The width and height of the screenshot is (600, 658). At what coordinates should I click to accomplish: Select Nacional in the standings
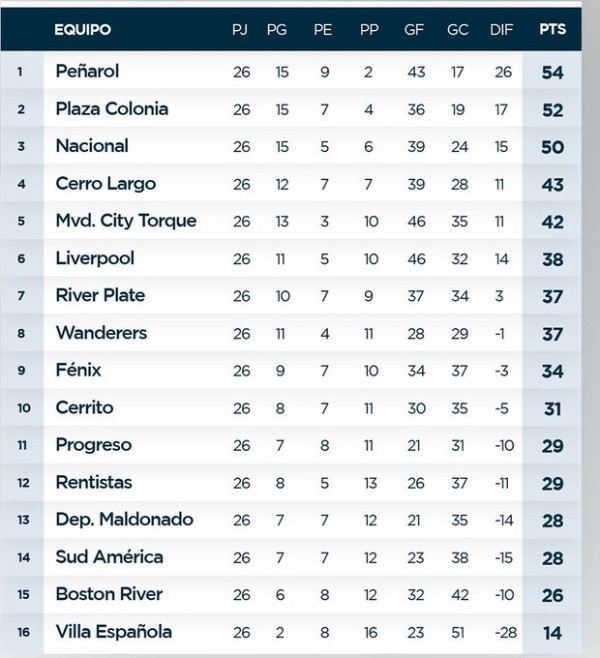tap(92, 146)
